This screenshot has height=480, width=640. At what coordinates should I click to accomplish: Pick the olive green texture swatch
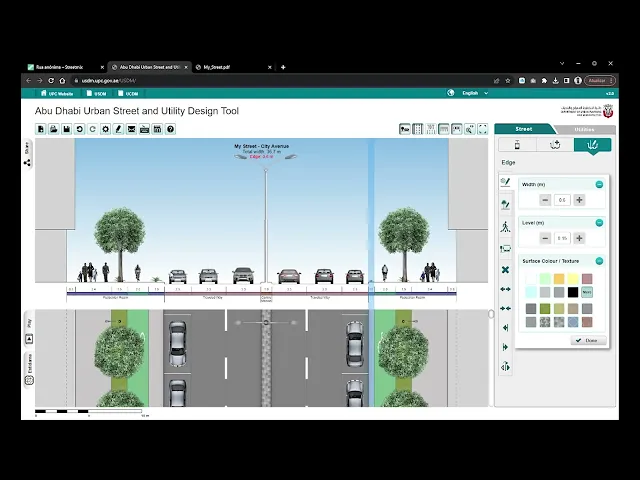545,309
